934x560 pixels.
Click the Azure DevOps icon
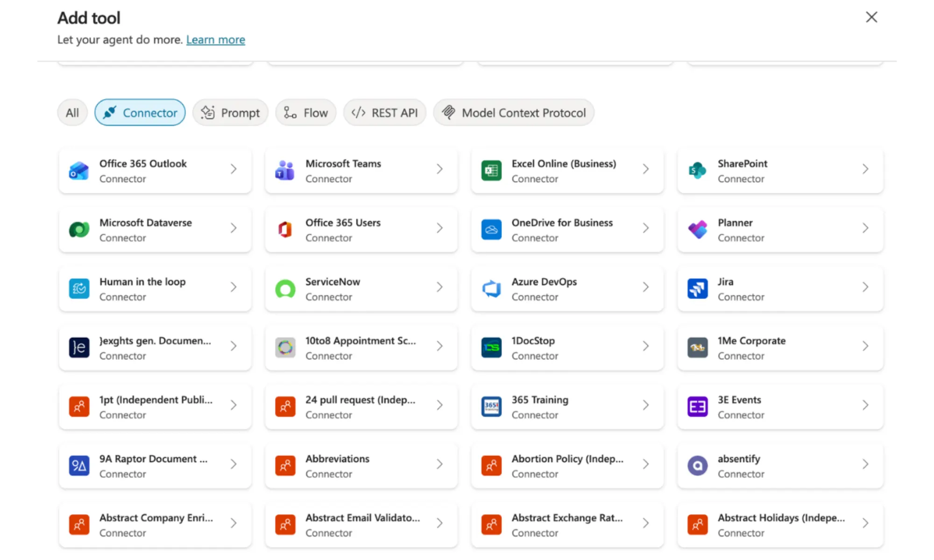pos(491,289)
